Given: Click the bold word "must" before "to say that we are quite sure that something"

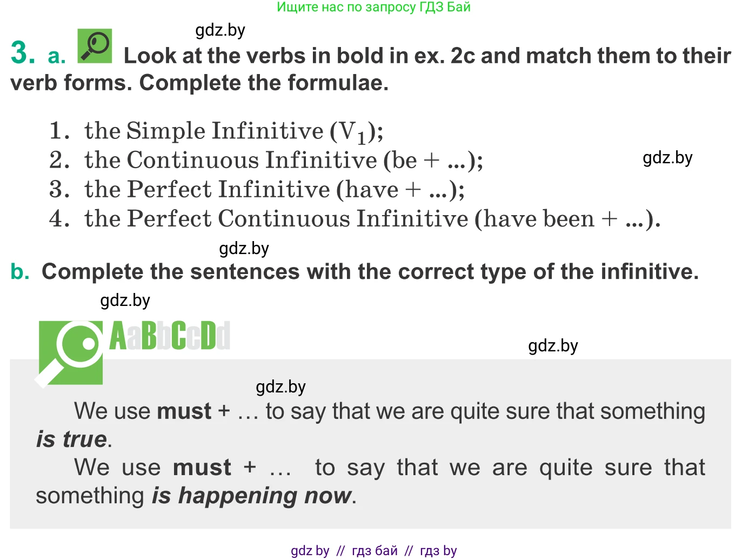Looking at the screenshot, I should click(x=184, y=411).
